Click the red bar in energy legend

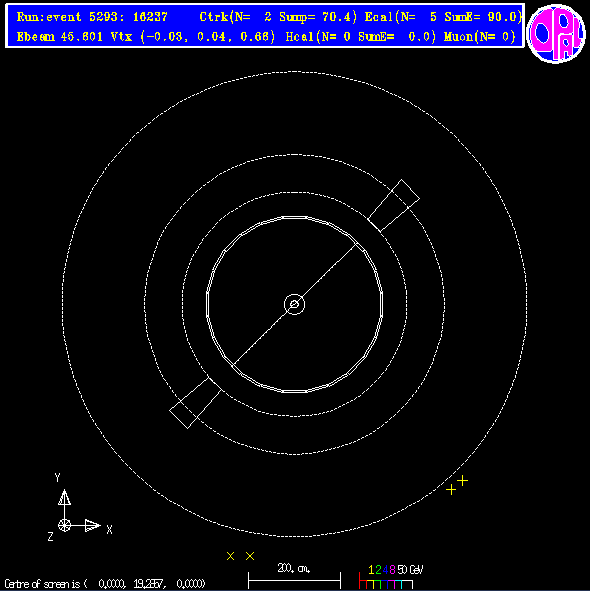[x=363, y=580]
